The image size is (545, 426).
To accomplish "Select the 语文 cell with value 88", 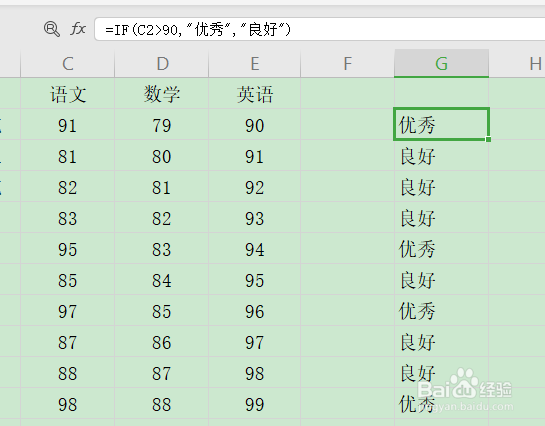I will pos(67,372).
